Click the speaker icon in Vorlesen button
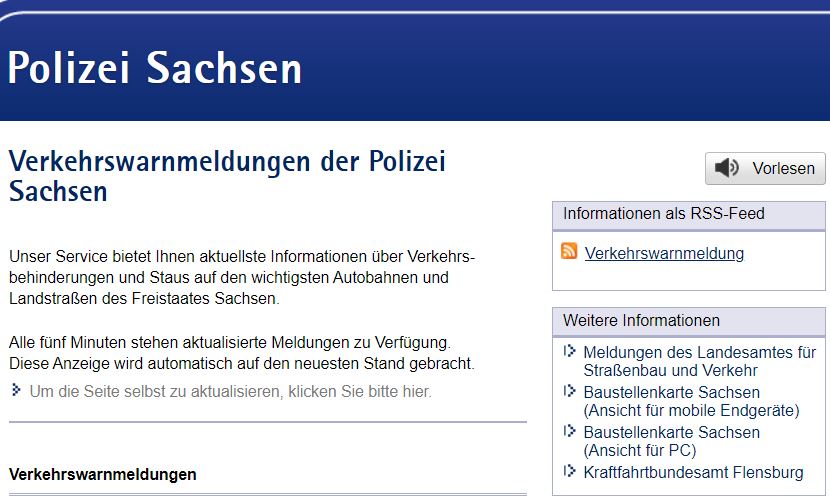The image size is (830, 500). pos(727,168)
